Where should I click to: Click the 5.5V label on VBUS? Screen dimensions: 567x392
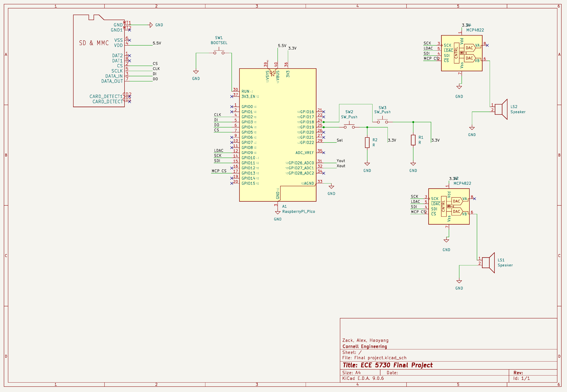coord(282,46)
